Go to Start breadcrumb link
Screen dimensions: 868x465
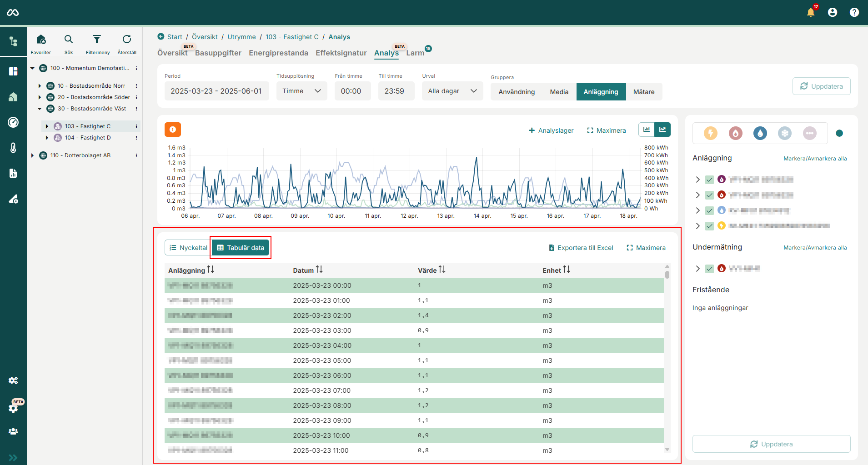pyautogui.click(x=175, y=37)
